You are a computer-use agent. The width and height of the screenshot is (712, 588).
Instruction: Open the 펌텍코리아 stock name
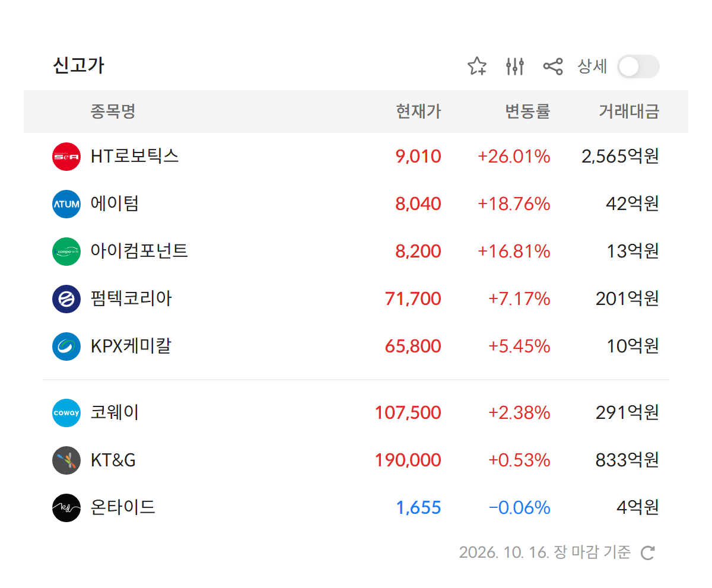[x=131, y=299]
